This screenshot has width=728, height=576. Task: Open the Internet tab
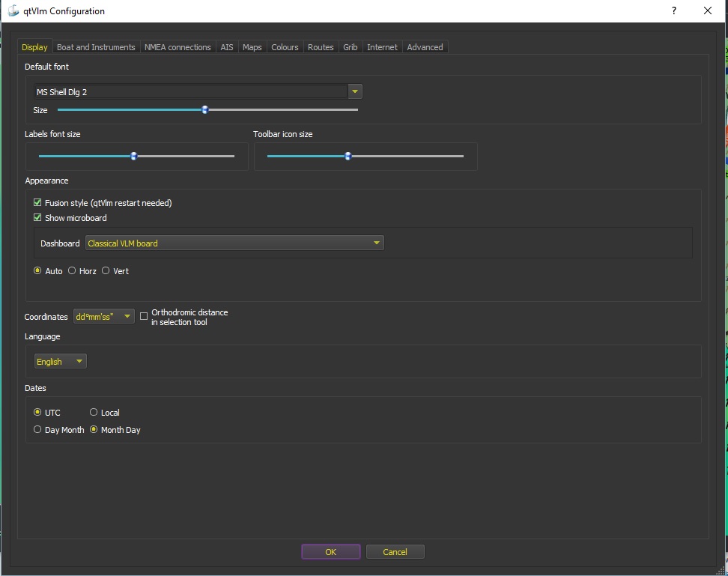pos(382,47)
